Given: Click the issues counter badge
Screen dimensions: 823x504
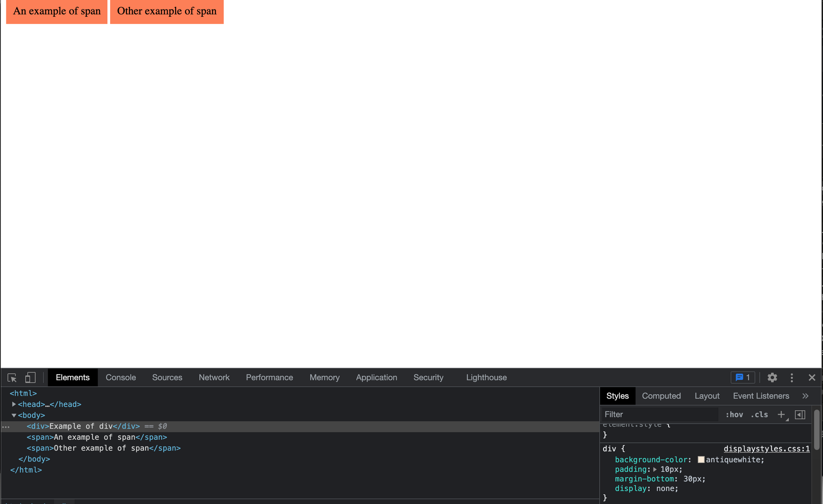Looking at the screenshot, I should [x=743, y=378].
